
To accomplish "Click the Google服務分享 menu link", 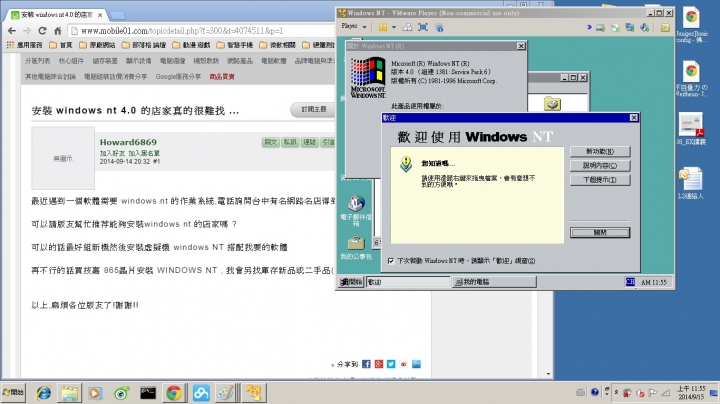I will [178, 77].
